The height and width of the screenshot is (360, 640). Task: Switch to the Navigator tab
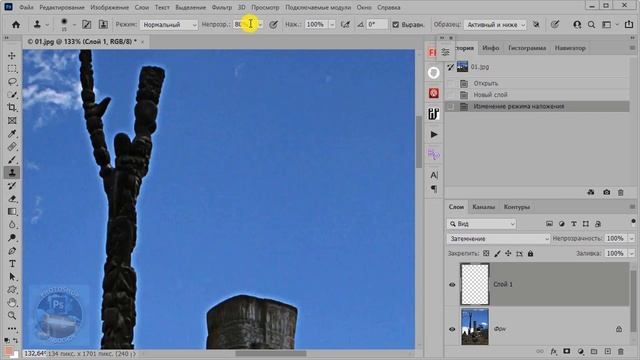pos(570,48)
